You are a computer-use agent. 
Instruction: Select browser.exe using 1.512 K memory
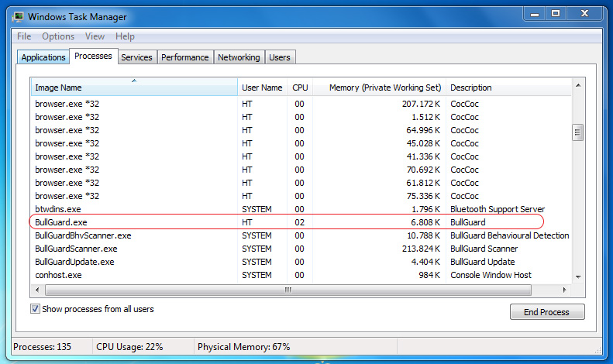pyautogui.click(x=301, y=117)
